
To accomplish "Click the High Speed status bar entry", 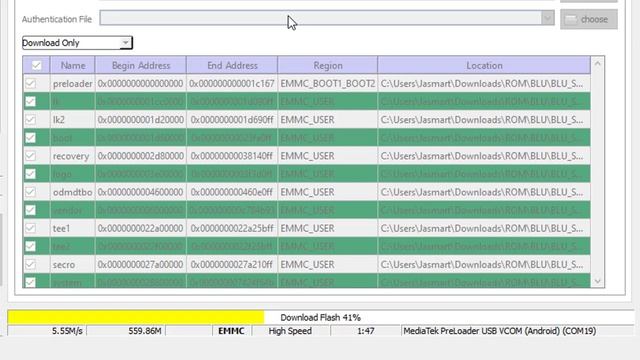I will tap(290, 331).
